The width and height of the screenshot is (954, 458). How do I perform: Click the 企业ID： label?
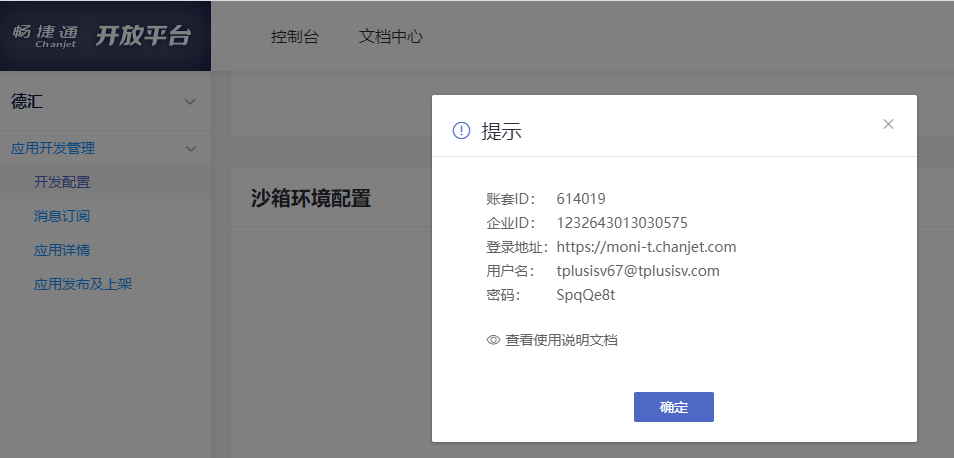510,223
